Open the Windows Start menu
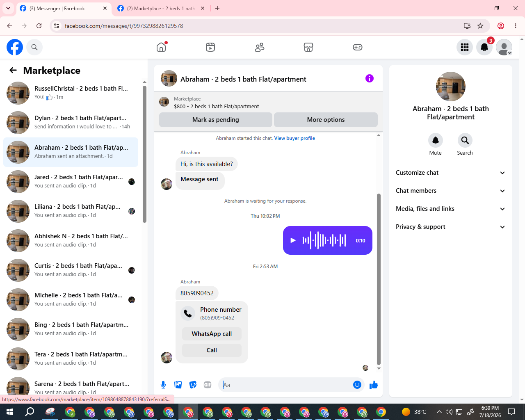525x420 pixels. tap(10, 412)
